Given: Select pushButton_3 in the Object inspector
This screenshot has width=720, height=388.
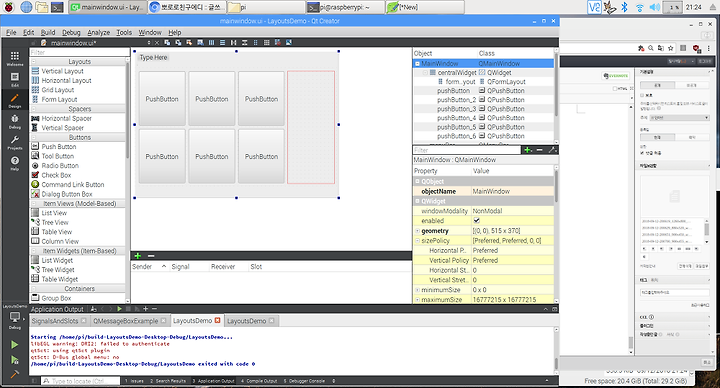Looking at the screenshot, I should click(x=456, y=109).
